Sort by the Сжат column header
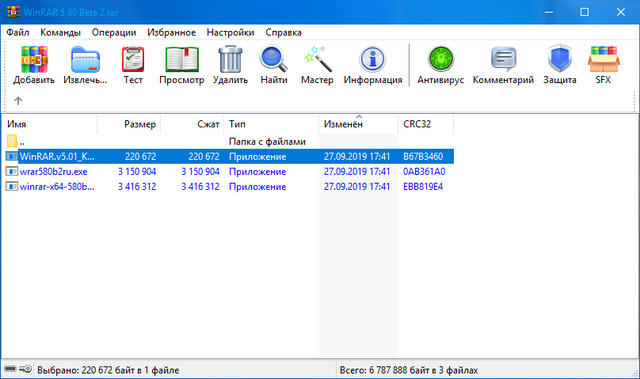 point(192,124)
